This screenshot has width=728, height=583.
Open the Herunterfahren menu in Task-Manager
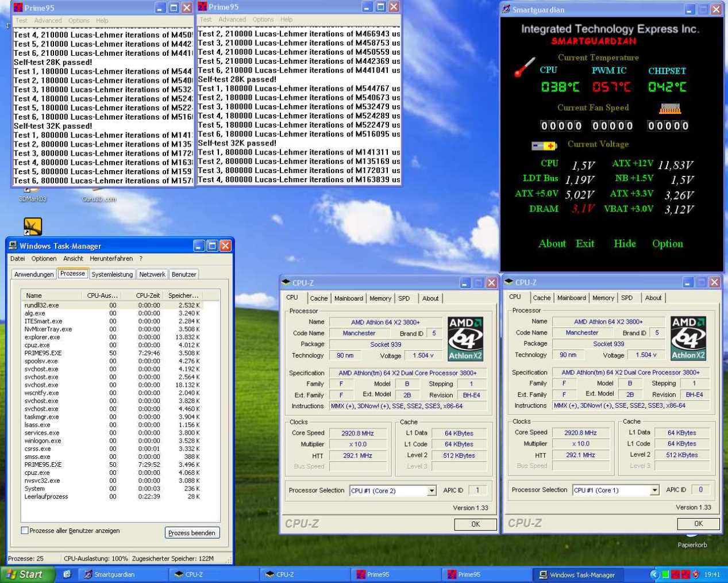point(111,259)
